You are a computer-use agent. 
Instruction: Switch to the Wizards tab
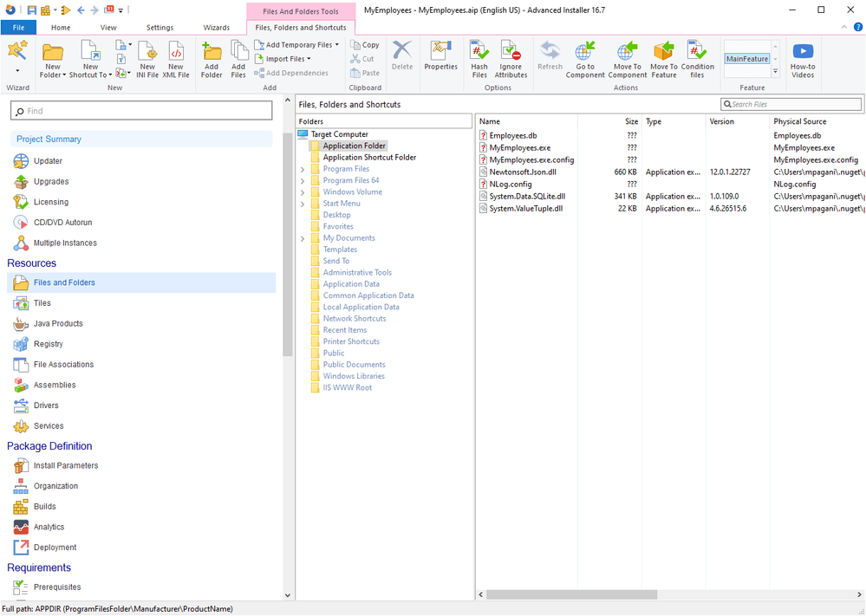click(217, 28)
